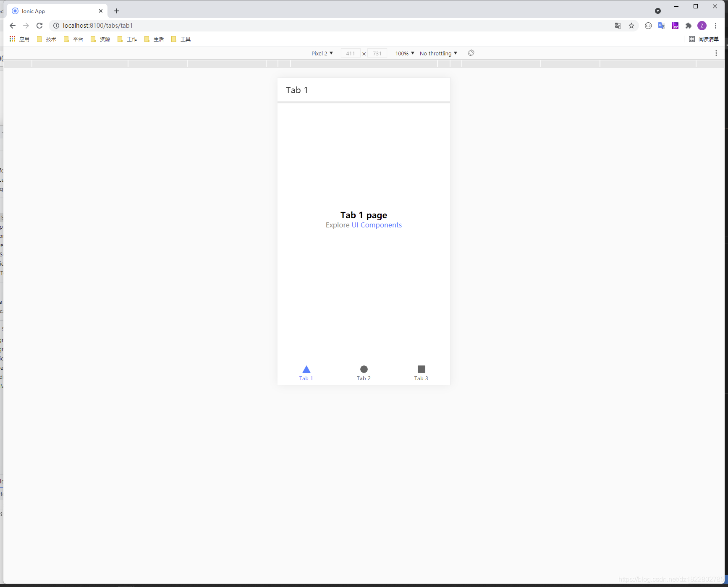The height and width of the screenshot is (587, 728).
Task: Maximize the Chrome window
Action: [696, 6]
